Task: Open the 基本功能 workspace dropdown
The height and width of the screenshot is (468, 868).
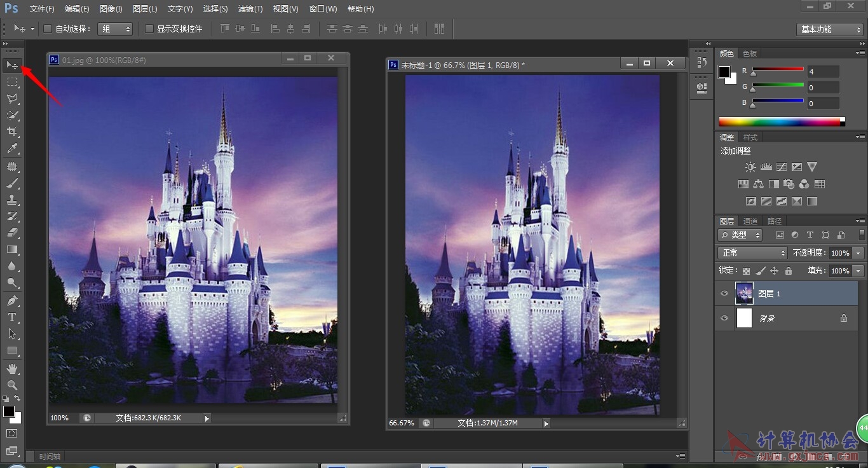Action: (829, 29)
